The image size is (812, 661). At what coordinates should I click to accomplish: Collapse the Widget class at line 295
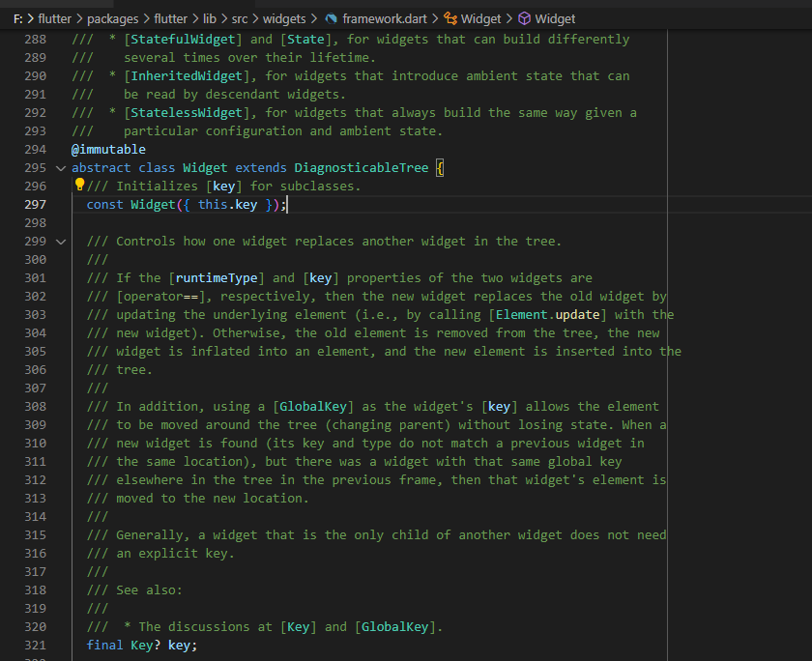click(x=61, y=168)
